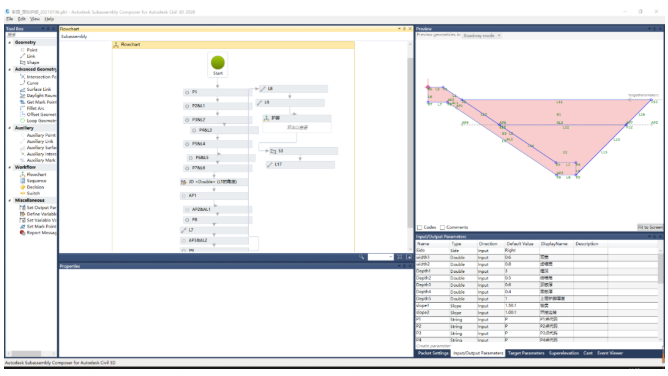The height and width of the screenshot is (376, 668).
Task: Open the Preview panel options arrow
Action: click(x=649, y=29)
